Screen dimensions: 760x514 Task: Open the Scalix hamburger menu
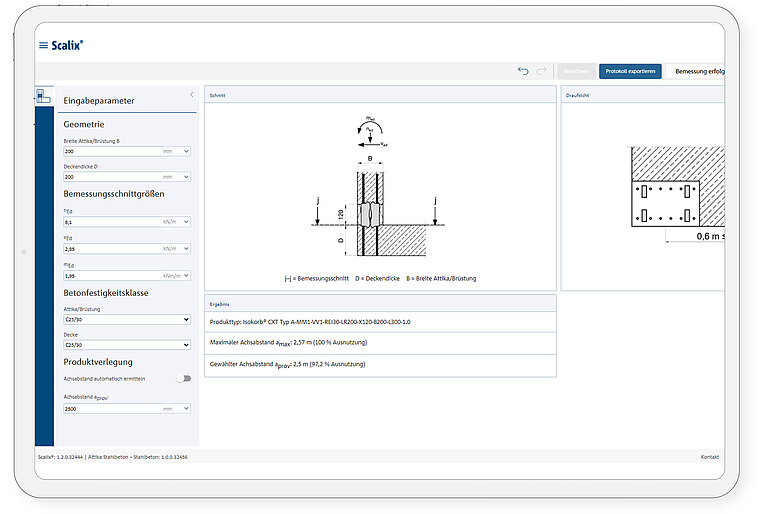click(x=42, y=45)
